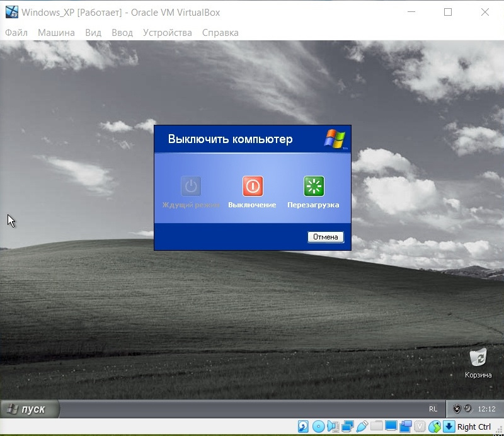504x436 pixels.
Task: Click the пуск Start button
Action: tap(30, 409)
